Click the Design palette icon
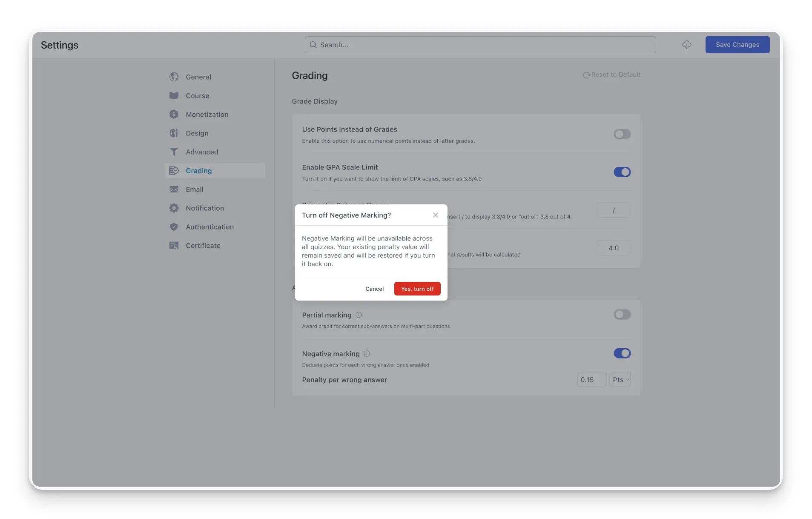This screenshot has width=812, height=519. (x=174, y=133)
